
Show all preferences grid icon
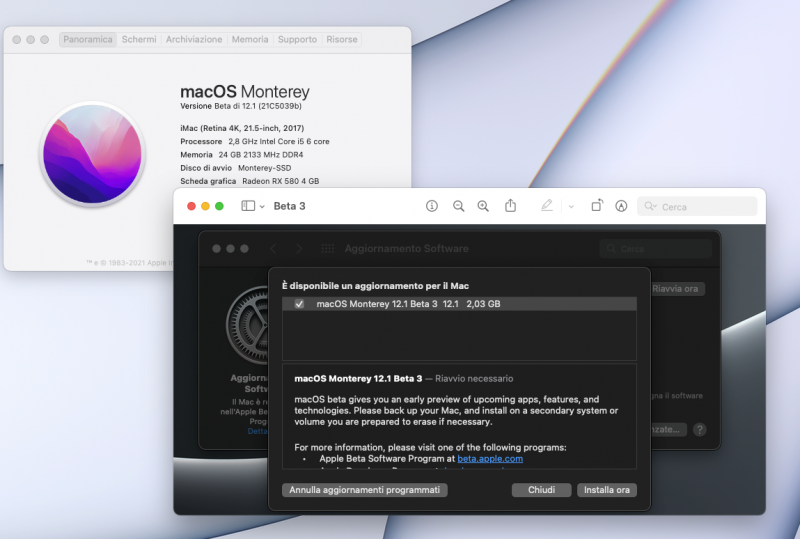(328, 249)
